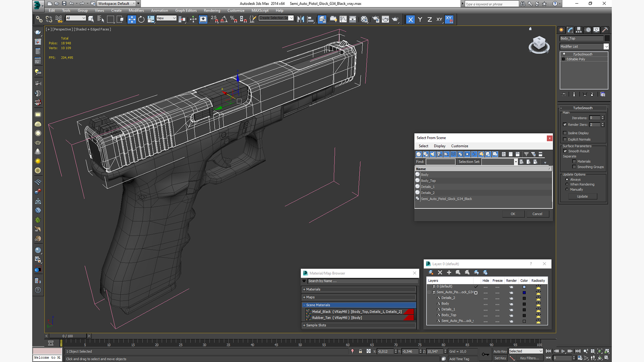
Task: Click OK in Select From Scene dialog
Action: (x=513, y=214)
